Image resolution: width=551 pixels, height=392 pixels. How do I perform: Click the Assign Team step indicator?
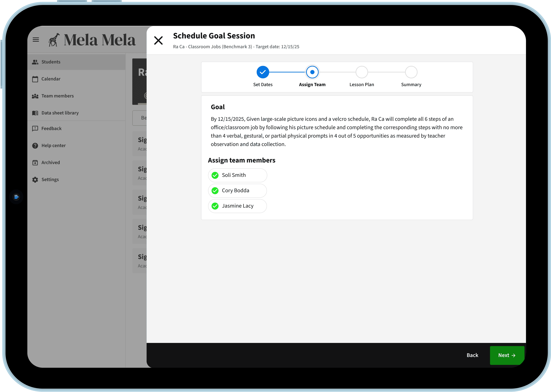point(312,72)
